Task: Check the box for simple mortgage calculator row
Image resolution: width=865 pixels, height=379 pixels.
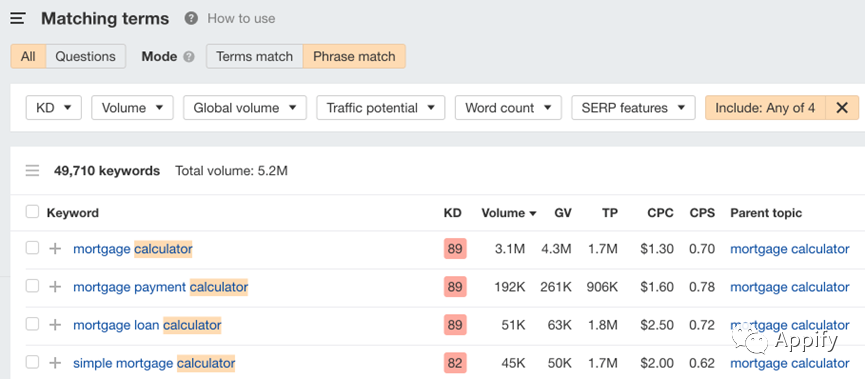Action: (33, 362)
